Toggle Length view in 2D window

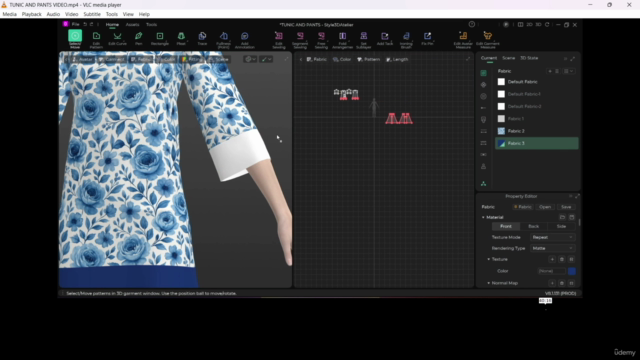click(397, 59)
